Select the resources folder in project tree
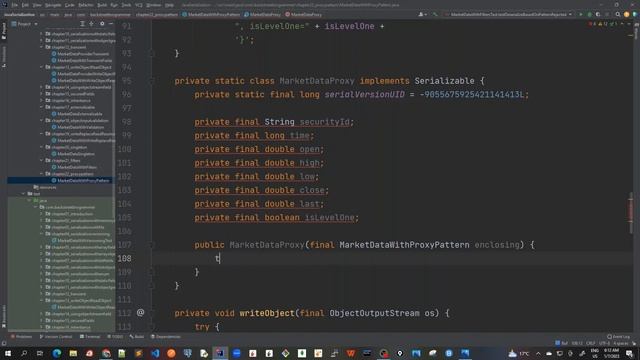Image resolution: width=640 pixels, height=360 pixels. (x=45, y=187)
